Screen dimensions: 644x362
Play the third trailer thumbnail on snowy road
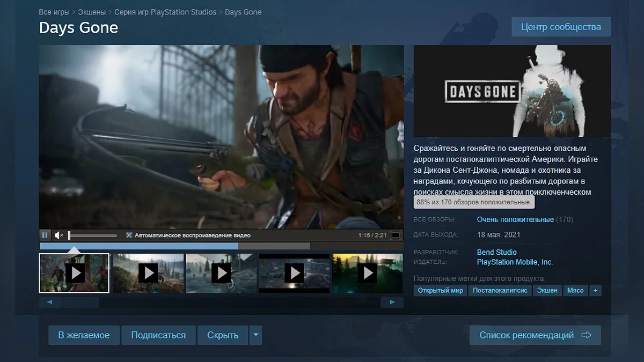coord(221,273)
